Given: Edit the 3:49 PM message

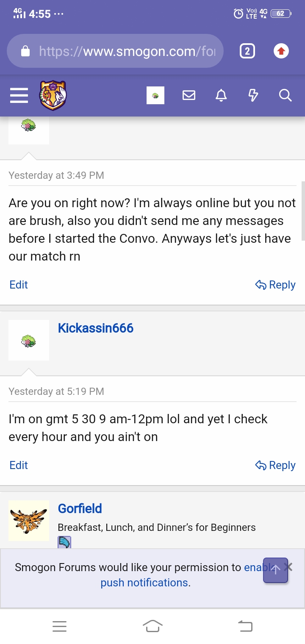Looking at the screenshot, I should coord(19,285).
